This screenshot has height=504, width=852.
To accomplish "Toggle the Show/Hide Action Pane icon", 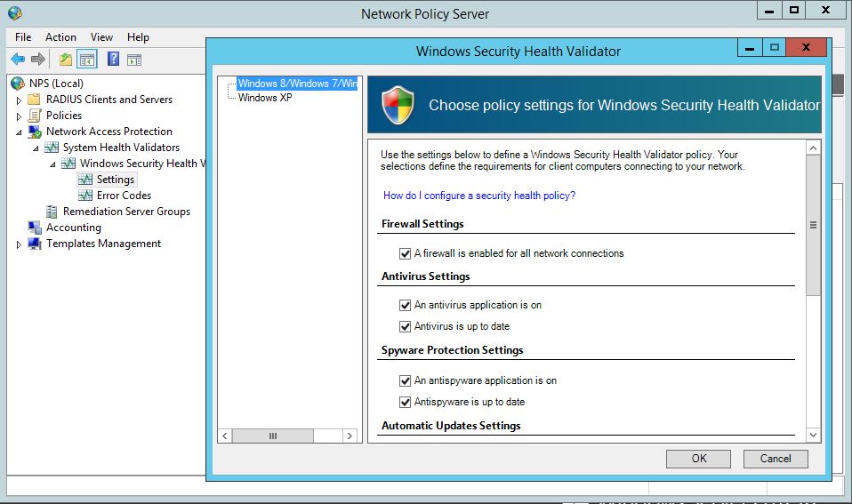I will (134, 60).
